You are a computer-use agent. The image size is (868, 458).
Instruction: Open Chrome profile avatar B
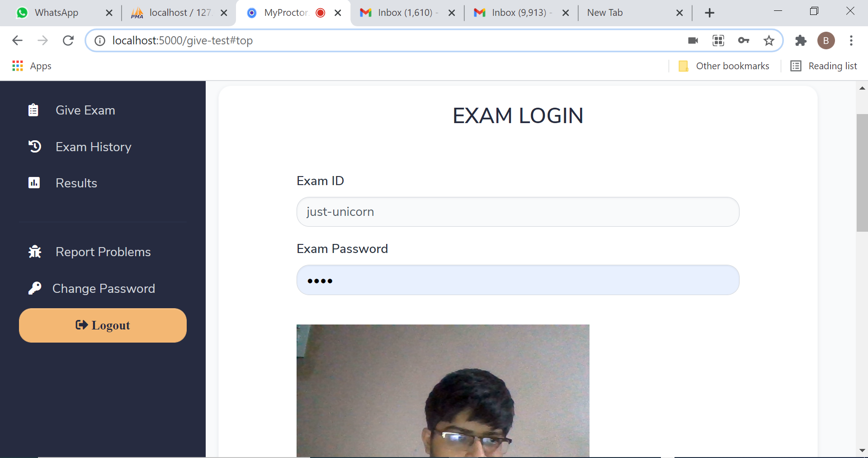[826, 41]
